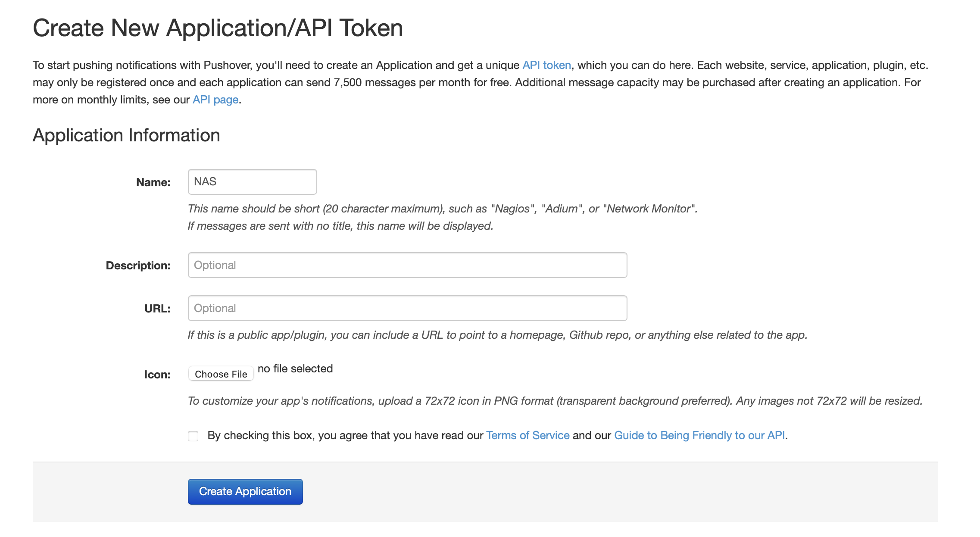Check the agreement checkbox for Terms of Service
This screenshot has width=980, height=537.
point(193,436)
